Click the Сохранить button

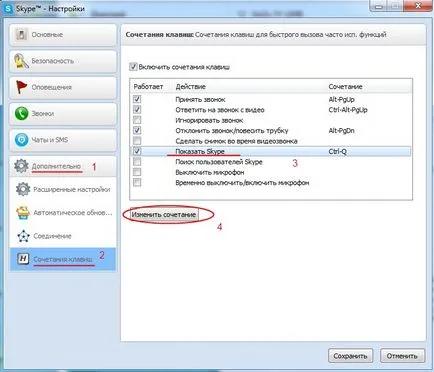350,356
